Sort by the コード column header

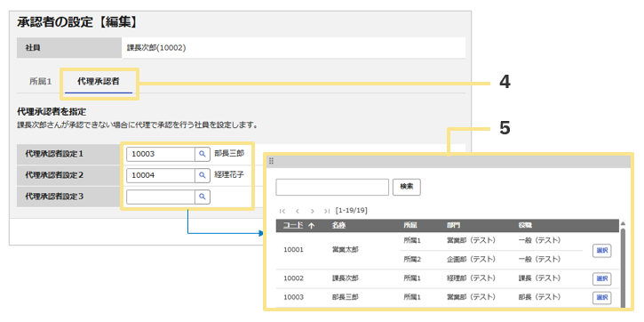coord(293,225)
